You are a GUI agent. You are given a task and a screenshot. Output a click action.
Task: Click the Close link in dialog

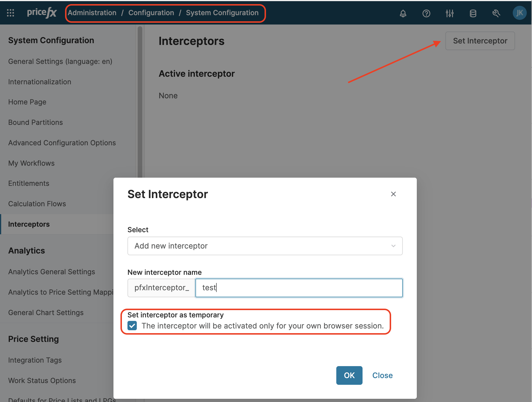[382, 375]
